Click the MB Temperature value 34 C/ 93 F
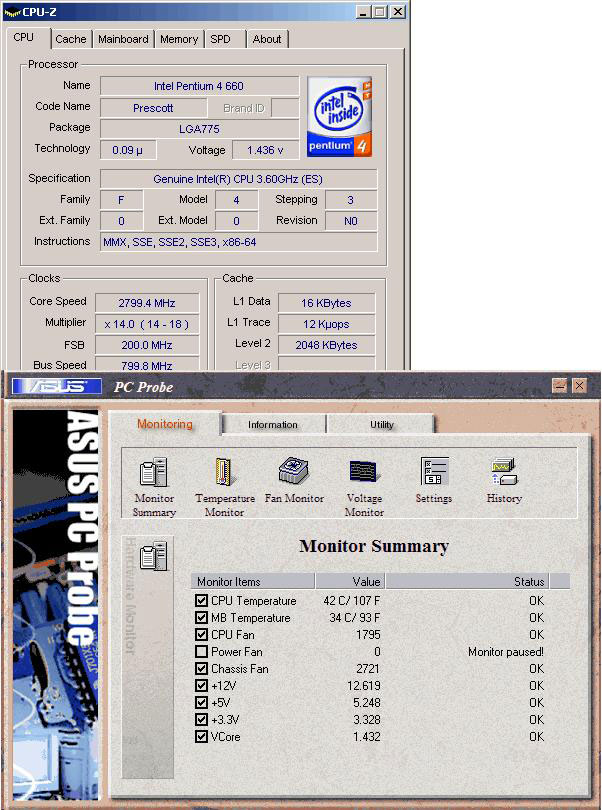This screenshot has height=810, width=602. 355,618
